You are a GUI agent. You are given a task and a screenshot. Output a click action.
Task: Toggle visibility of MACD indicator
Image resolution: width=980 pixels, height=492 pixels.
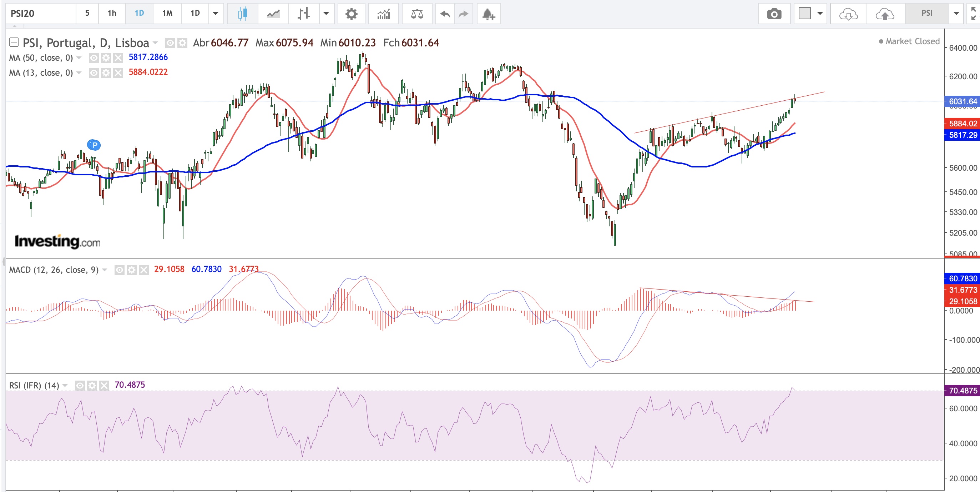(120, 270)
